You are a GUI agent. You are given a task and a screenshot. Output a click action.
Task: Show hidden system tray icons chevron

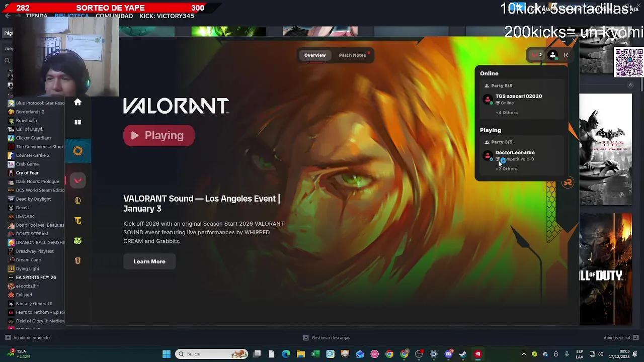524,354
